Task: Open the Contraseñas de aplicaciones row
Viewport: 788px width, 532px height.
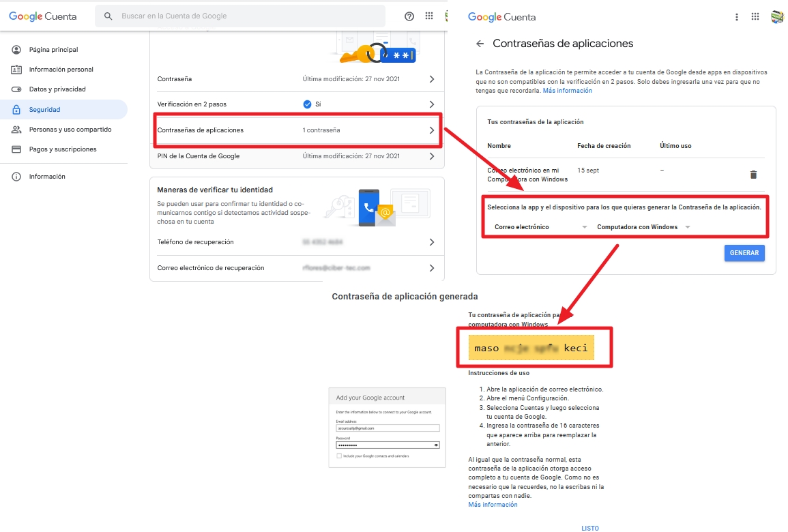Action: click(297, 130)
